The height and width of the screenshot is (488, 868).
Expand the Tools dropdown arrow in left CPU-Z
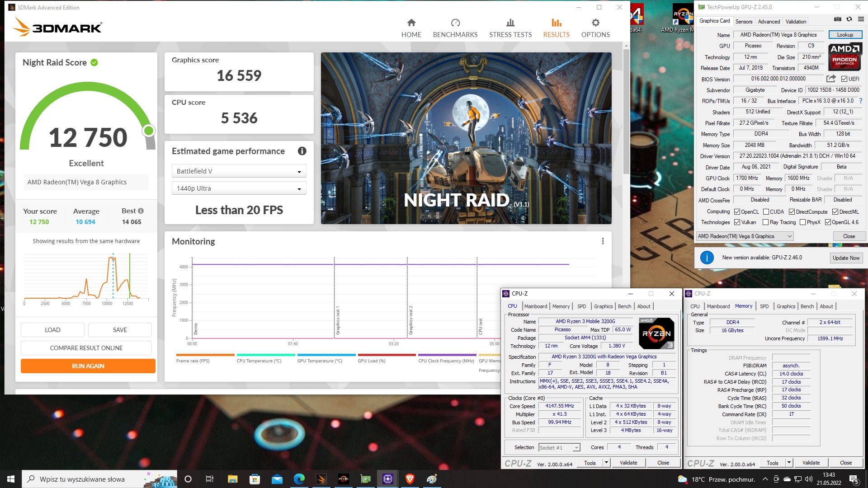[x=606, y=463]
